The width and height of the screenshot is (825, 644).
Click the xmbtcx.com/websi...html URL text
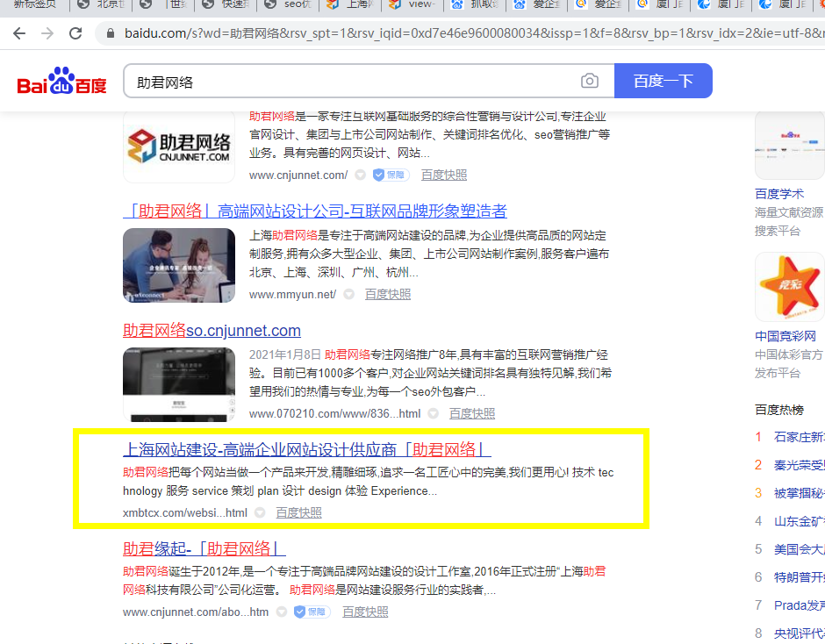pyautogui.click(x=185, y=513)
